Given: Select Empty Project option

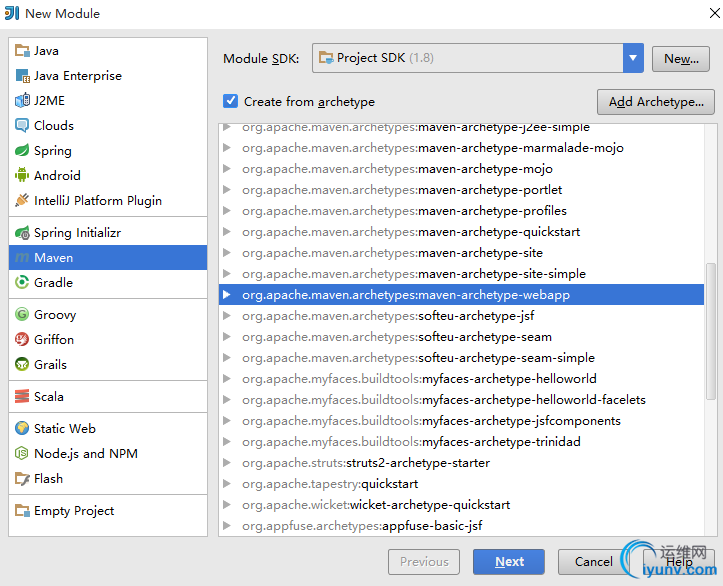Looking at the screenshot, I should pos(108,510).
